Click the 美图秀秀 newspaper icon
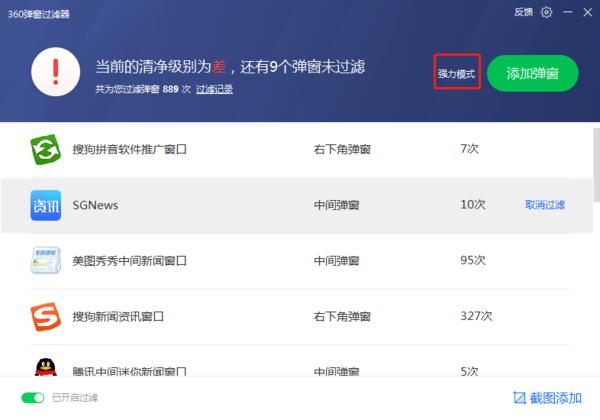The image size is (600, 420). (x=46, y=260)
